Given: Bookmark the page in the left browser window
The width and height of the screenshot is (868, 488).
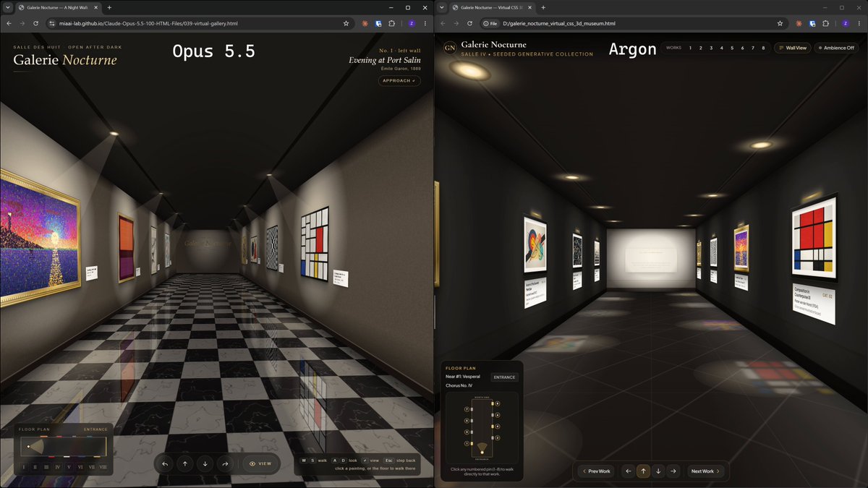Looking at the screenshot, I should 346,23.
